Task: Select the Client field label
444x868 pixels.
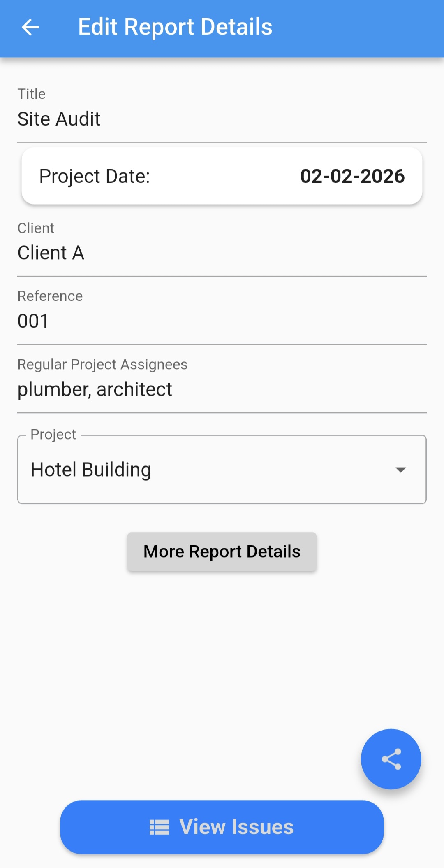Action: [x=36, y=228]
